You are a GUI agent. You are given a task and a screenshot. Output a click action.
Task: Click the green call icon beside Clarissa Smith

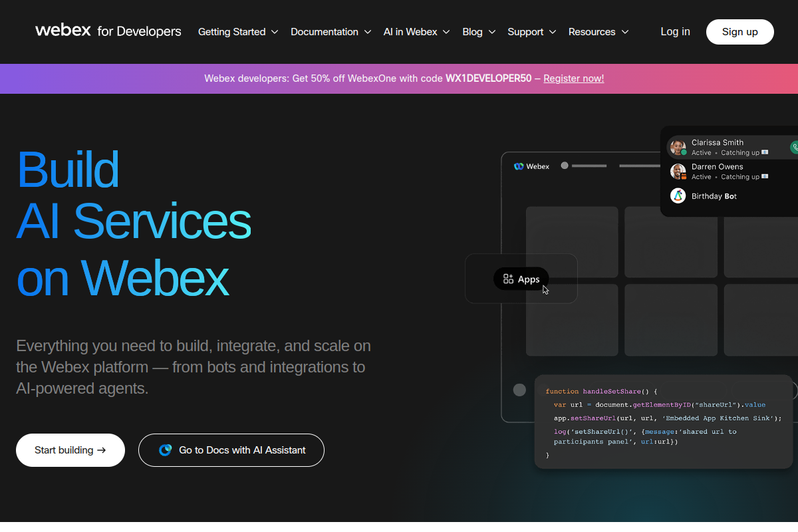[x=794, y=147]
